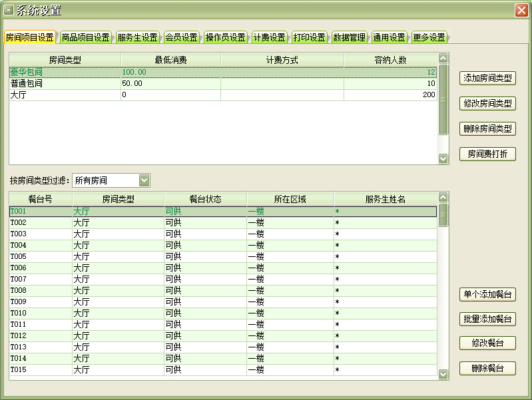Sort by 餐台状态 column header
The image size is (532, 400).
205,199
